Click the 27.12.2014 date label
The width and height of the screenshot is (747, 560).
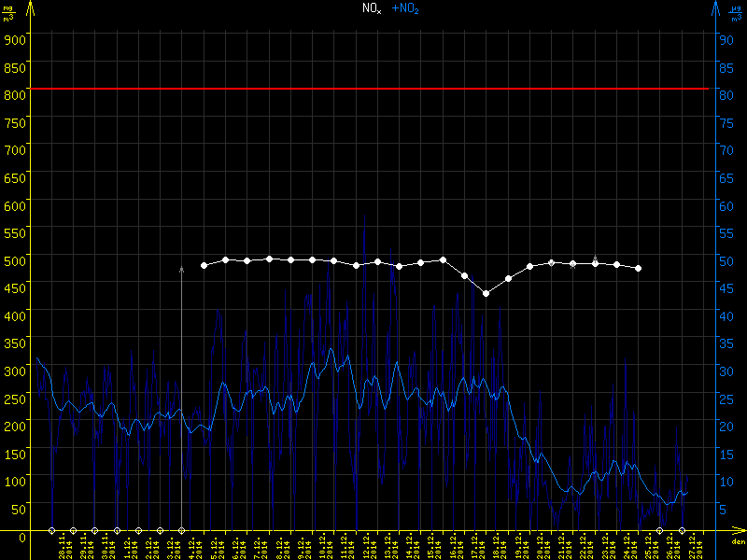tap(694, 546)
